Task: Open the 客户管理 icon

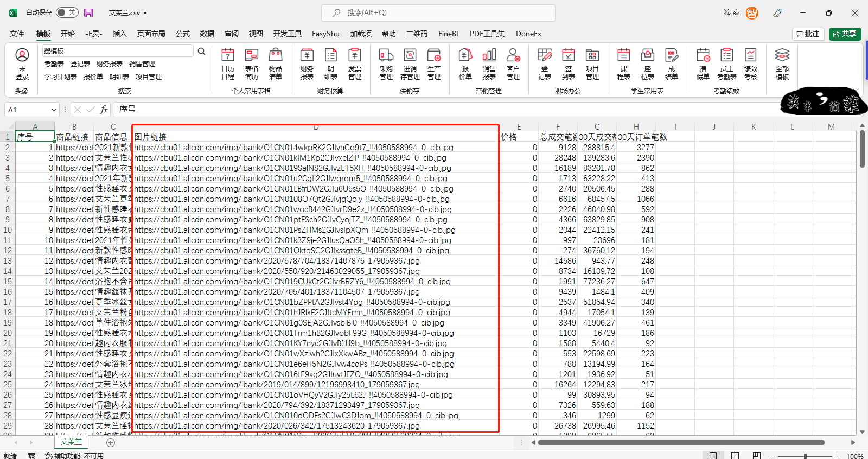Action: click(513, 64)
